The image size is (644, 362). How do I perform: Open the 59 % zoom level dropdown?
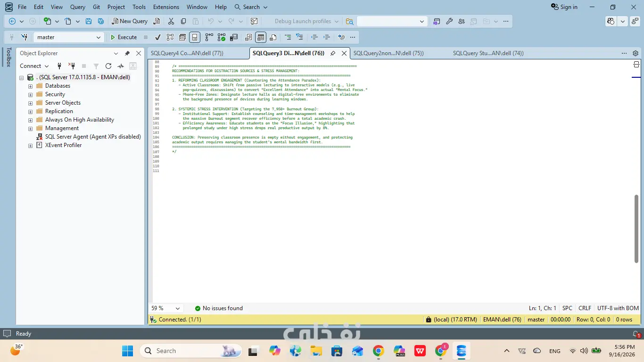point(166,308)
